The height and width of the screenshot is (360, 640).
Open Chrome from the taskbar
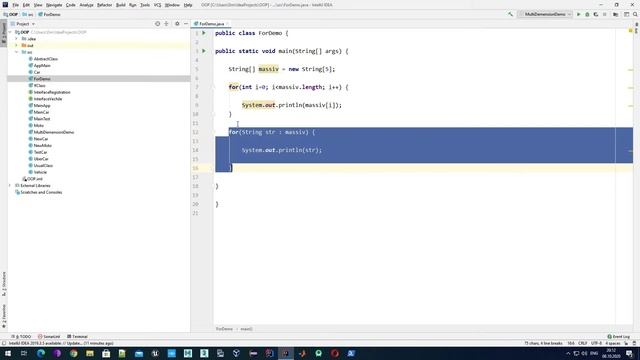tap(73, 353)
